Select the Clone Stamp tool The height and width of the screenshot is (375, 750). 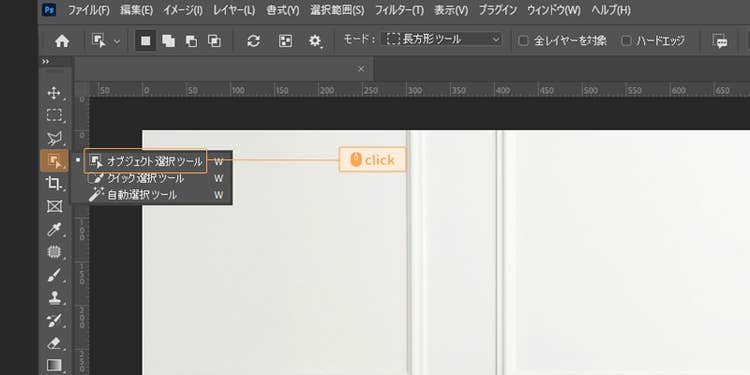[54, 298]
